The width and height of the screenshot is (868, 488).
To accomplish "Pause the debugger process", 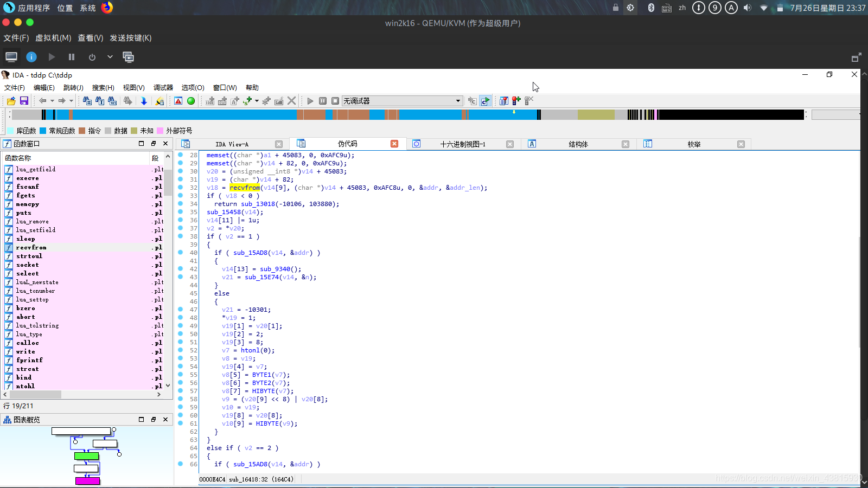I will (323, 101).
